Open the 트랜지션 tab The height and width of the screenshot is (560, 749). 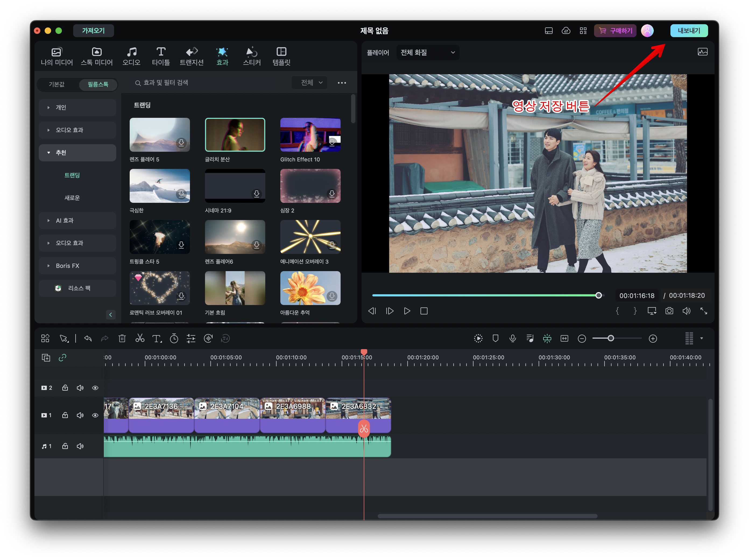coord(192,56)
